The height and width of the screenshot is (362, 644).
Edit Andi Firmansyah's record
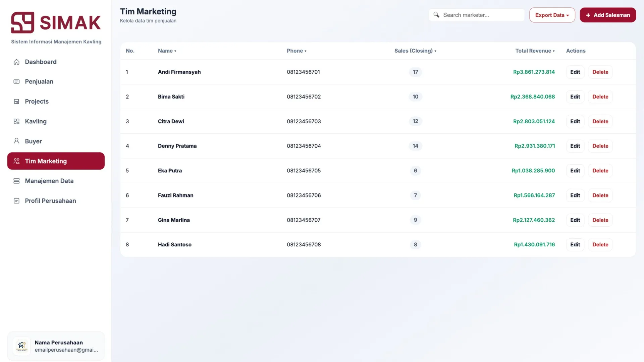(x=575, y=72)
